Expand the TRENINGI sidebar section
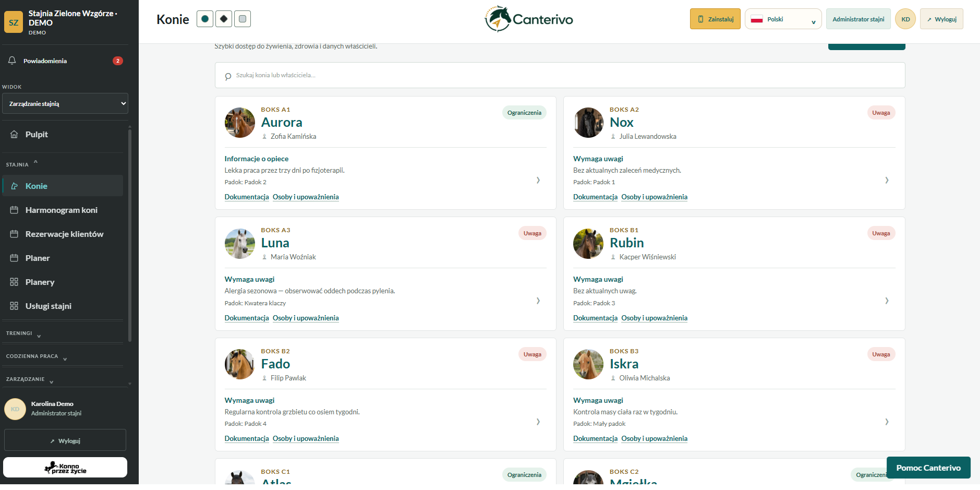 point(23,333)
